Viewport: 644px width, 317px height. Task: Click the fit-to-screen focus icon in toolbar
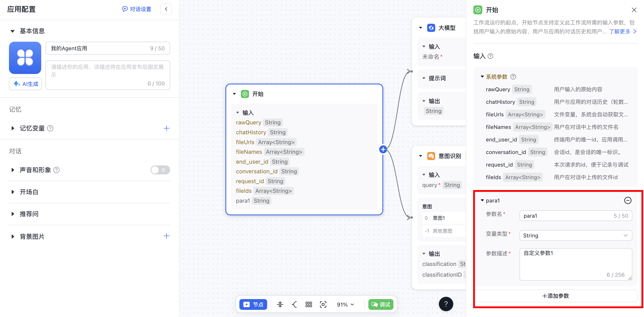pos(323,304)
